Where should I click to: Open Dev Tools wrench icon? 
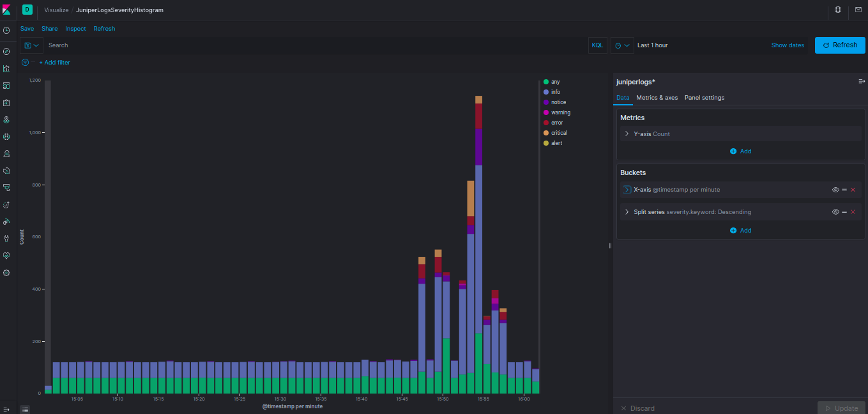[6, 238]
